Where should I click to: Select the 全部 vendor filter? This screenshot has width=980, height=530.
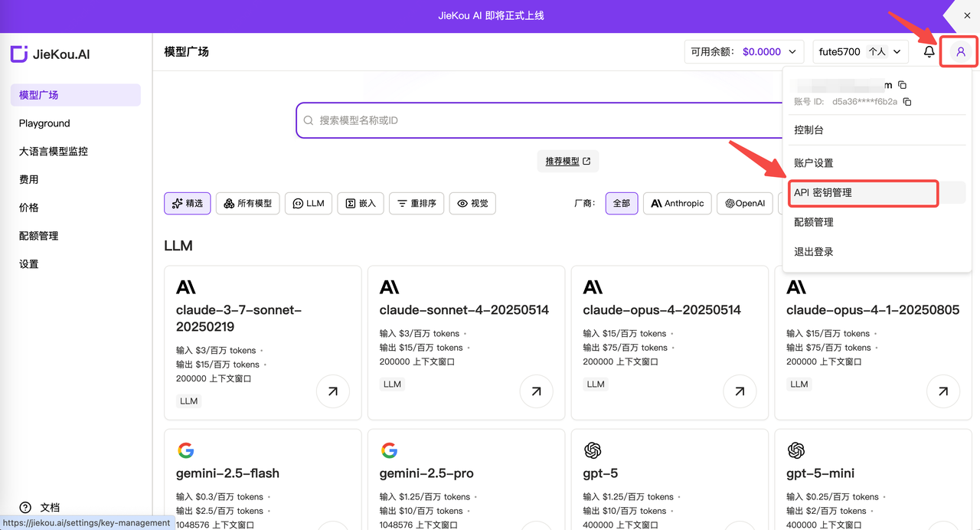coord(622,203)
